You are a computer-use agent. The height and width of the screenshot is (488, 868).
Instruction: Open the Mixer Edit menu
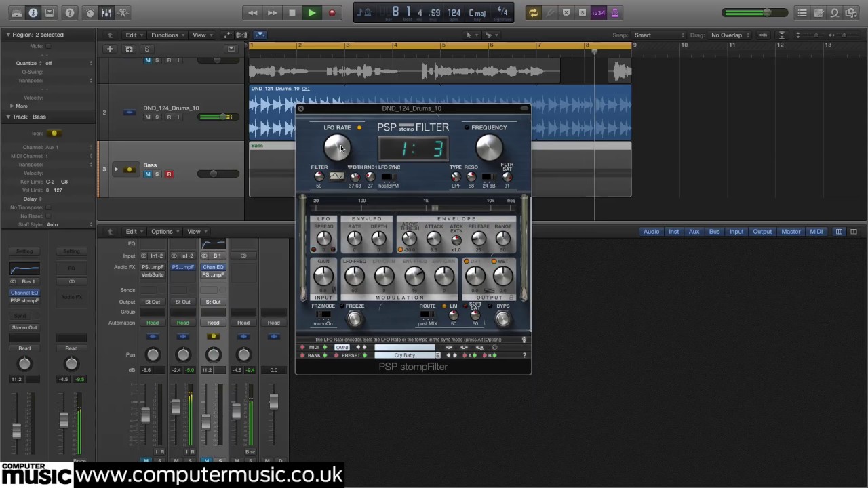tap(134, 232)
